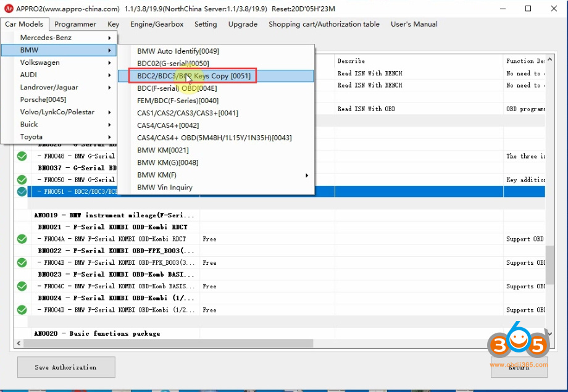The image size is (568, 392).
Task: Select BDC2/BDC3/BCP Keys Copy [0051]
Action: coord(193,76)
